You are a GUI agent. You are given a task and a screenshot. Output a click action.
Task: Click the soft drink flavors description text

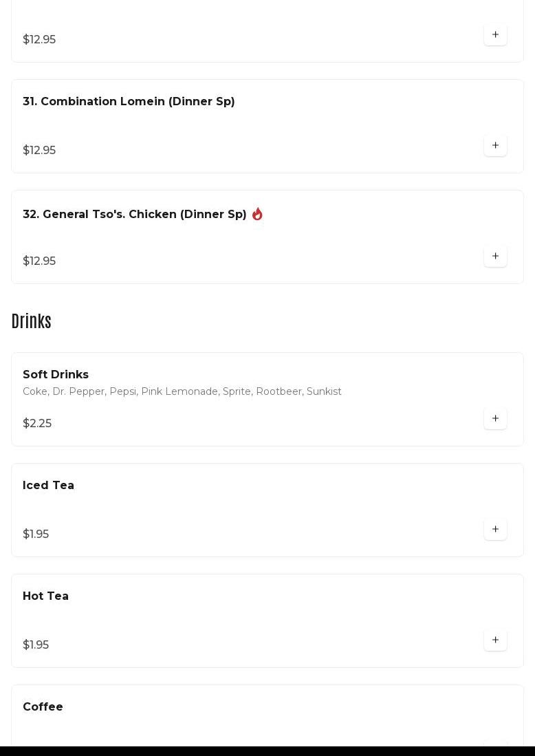(x=182, y=391)
